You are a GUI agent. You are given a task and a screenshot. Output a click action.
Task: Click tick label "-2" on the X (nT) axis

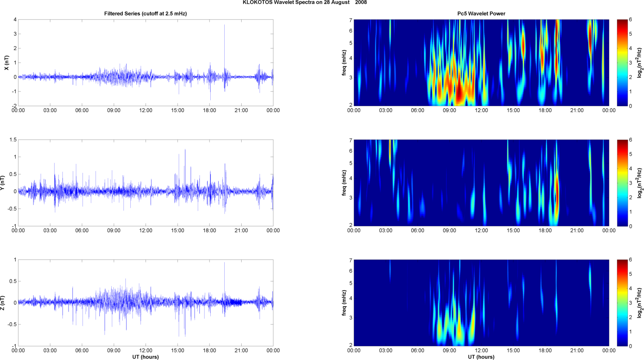14,106
